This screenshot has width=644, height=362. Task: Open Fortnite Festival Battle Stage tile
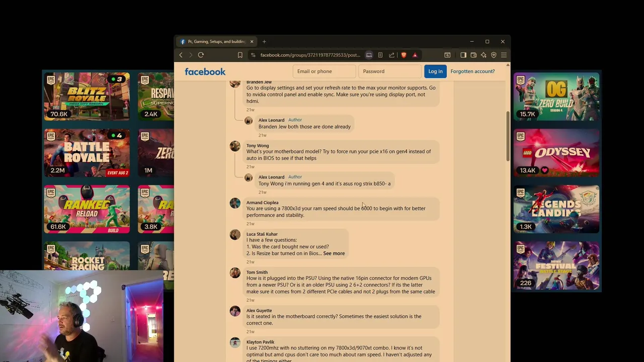(556, 265)
